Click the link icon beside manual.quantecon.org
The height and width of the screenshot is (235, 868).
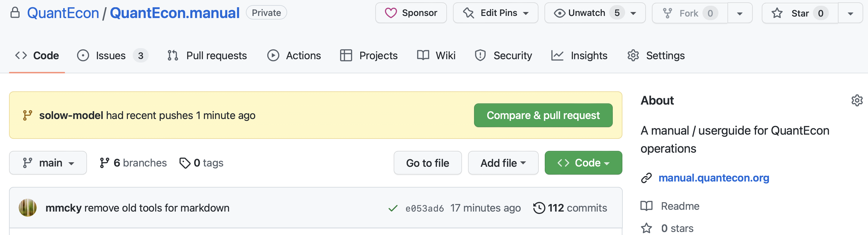coord(646,178)
